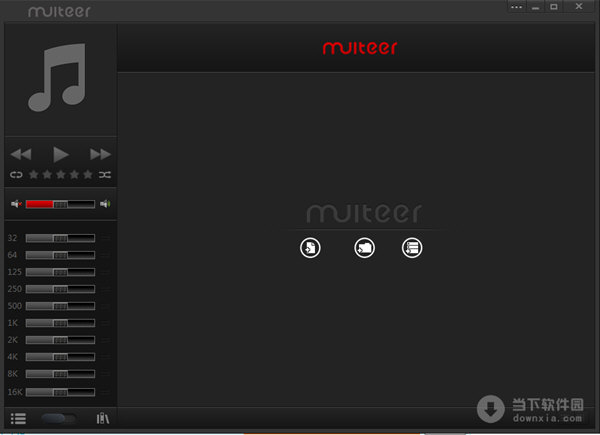Open the playlist view icon at bottom left
Image resolution: width=600 pixels, height=435 pixels.
(18, 418)
